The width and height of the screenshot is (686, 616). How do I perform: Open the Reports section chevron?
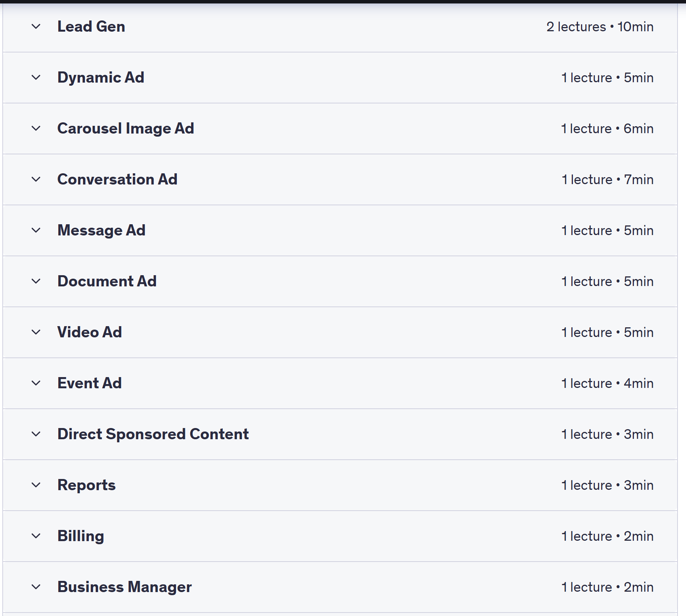tap(36, 485)
